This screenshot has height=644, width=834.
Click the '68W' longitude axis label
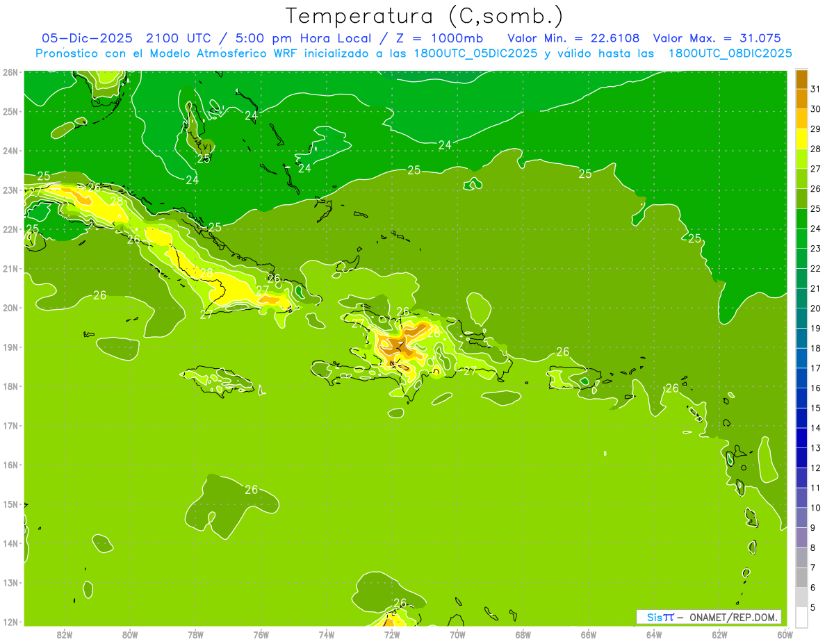coord(523,634)
